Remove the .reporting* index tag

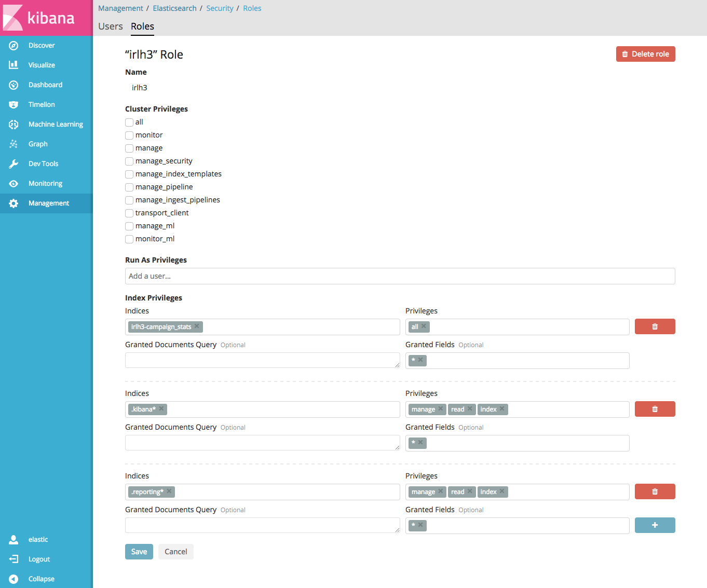(x=169, y=491)
